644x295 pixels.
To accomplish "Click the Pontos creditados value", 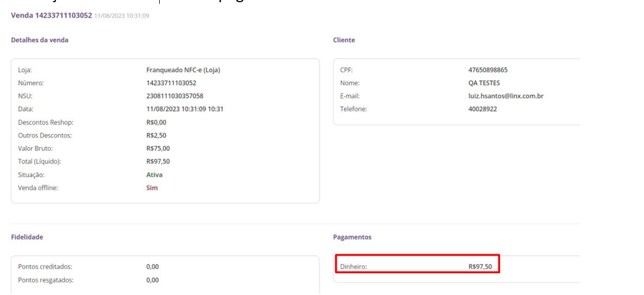I will pos(153,267).
